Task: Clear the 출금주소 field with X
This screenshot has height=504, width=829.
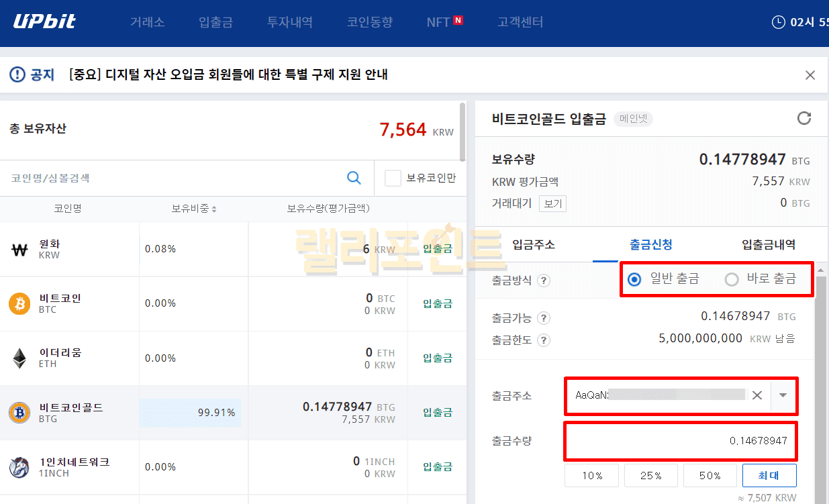Action: [757, 395]
